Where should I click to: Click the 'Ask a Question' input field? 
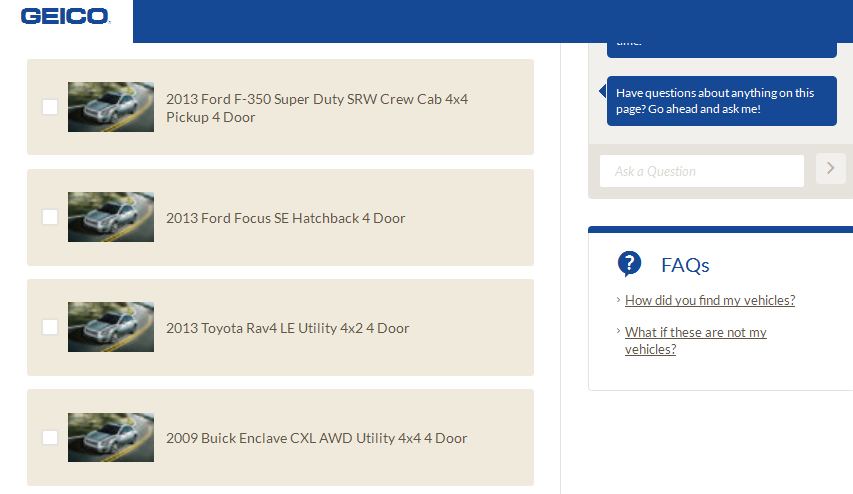701,171
